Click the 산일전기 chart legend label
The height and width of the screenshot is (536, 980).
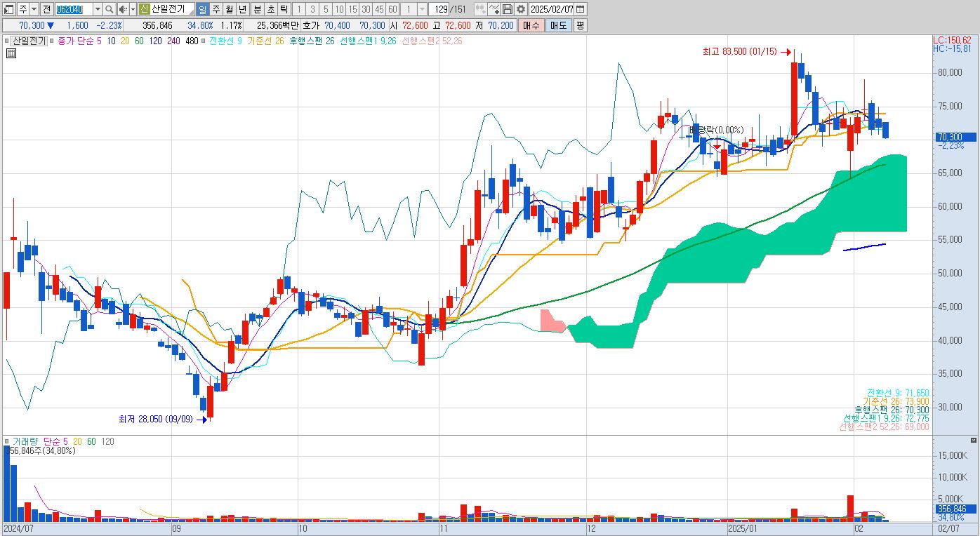pyautogui.click(x=29, y=41)
